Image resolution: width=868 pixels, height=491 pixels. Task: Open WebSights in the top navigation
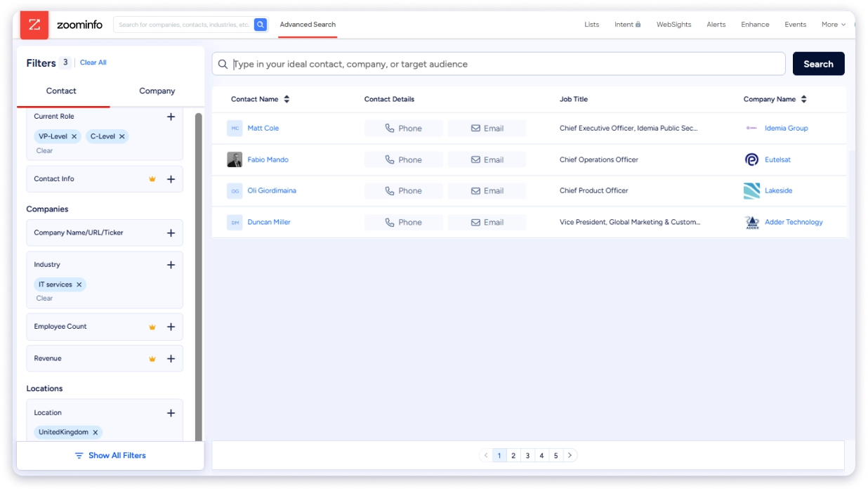[x=674, y=25]
